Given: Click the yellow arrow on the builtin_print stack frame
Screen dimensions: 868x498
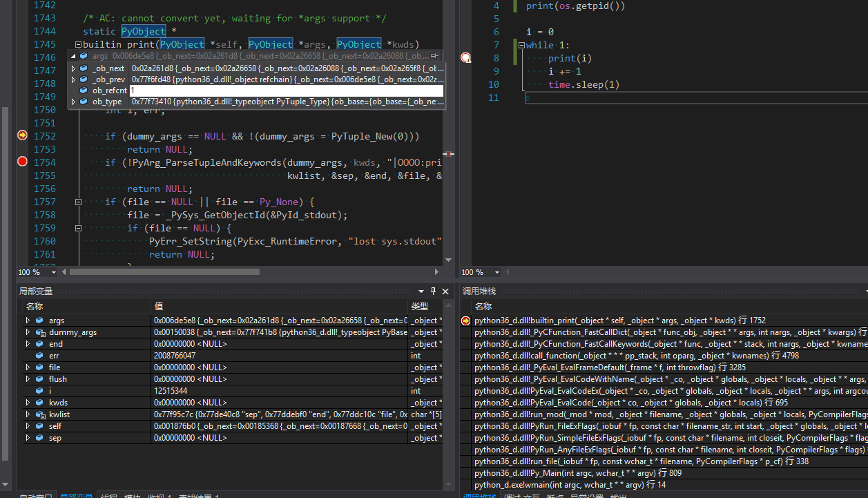Looking at the screenshot, I should tap(465, 320).
